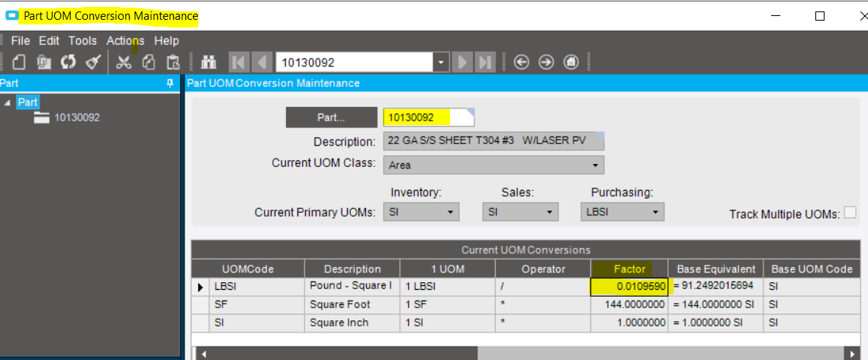Image resolution: width=868 pixels, height=360 pixels.
Task: Click the scrollbar right arrow
Action: [852, 353]
